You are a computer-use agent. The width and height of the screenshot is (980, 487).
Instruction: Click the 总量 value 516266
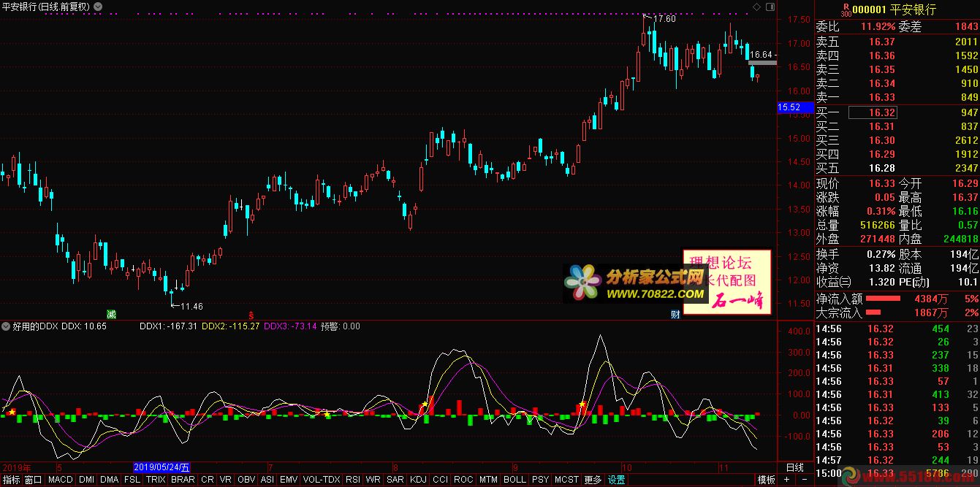click(878, 226)
